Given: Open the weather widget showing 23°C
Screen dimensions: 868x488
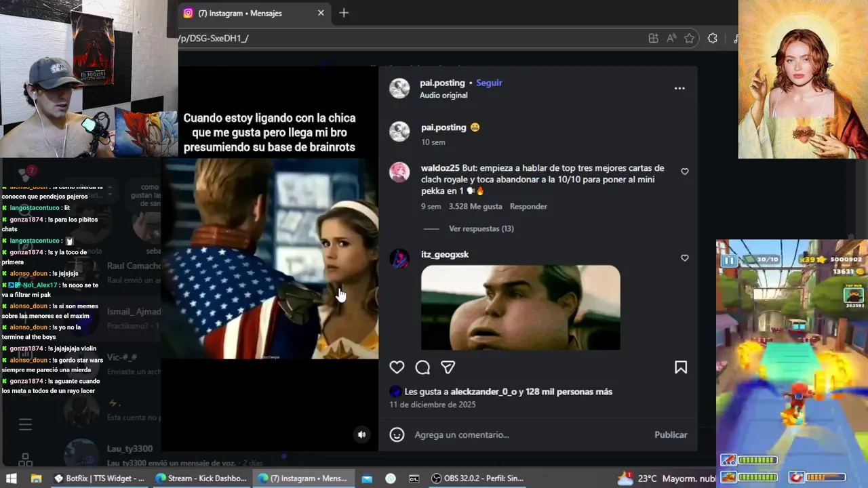Looking at the screenshot, I should tap(666, 479).
